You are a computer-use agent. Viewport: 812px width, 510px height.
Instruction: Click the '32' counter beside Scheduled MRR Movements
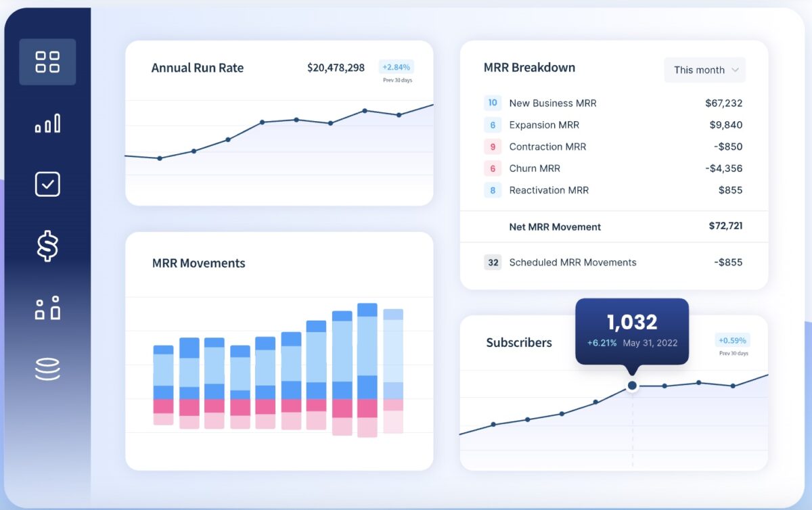click(492, 262)
